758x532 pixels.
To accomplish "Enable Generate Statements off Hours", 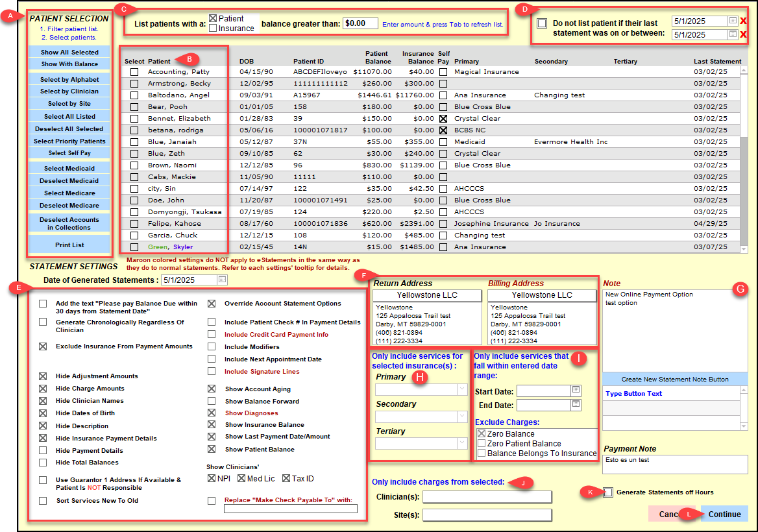I will [x=607, y=492].
